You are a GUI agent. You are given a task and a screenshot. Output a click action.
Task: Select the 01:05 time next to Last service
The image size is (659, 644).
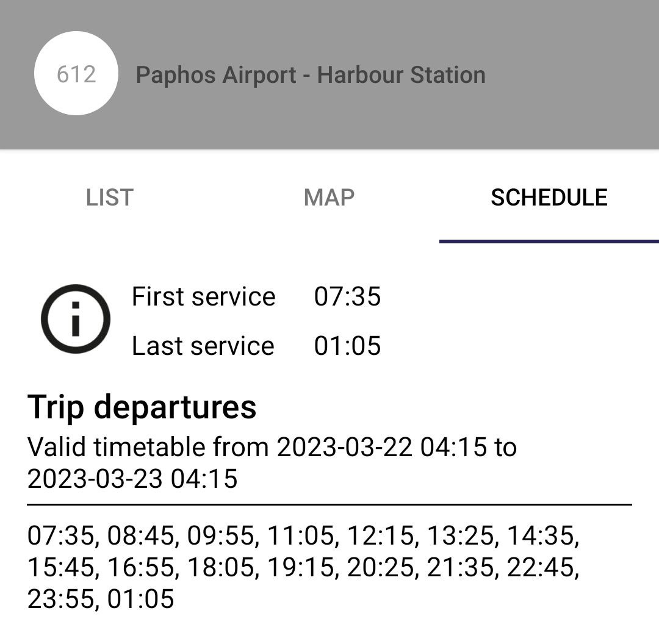click(347, 346)
